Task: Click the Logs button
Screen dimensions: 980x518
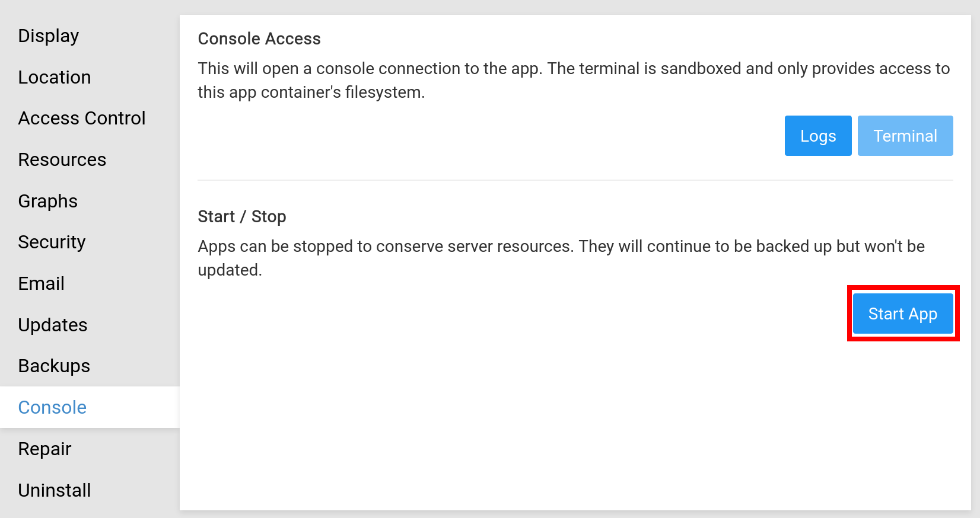Action: 818,136
